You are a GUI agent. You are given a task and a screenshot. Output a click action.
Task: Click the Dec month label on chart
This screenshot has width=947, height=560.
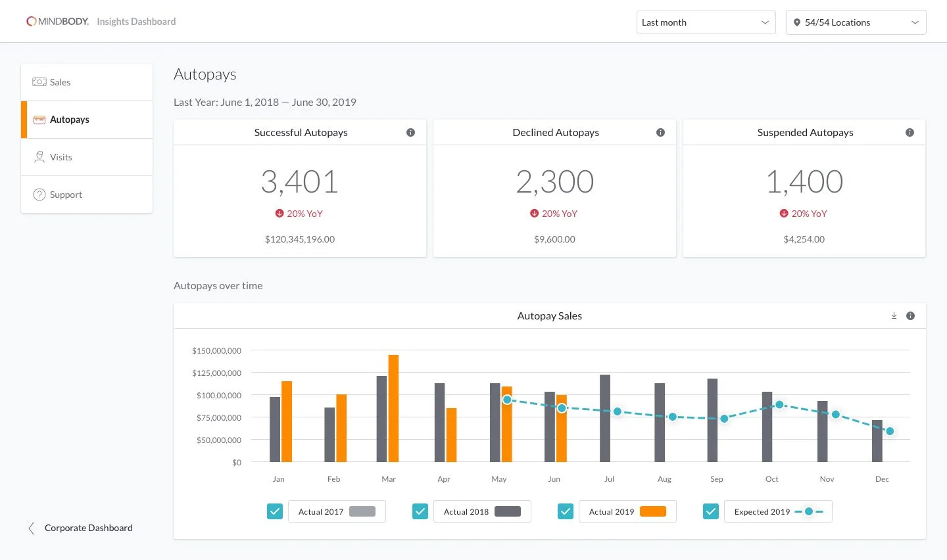(882, 479)
